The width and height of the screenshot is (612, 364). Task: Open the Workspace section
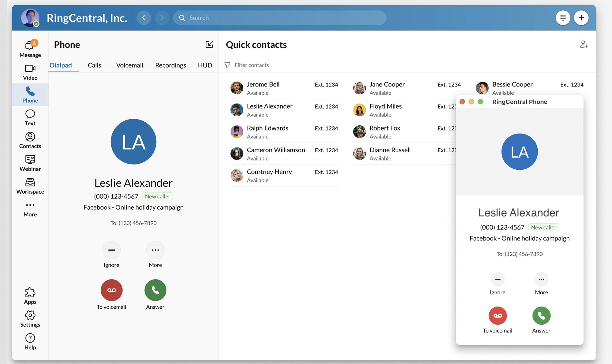point(30,186)
